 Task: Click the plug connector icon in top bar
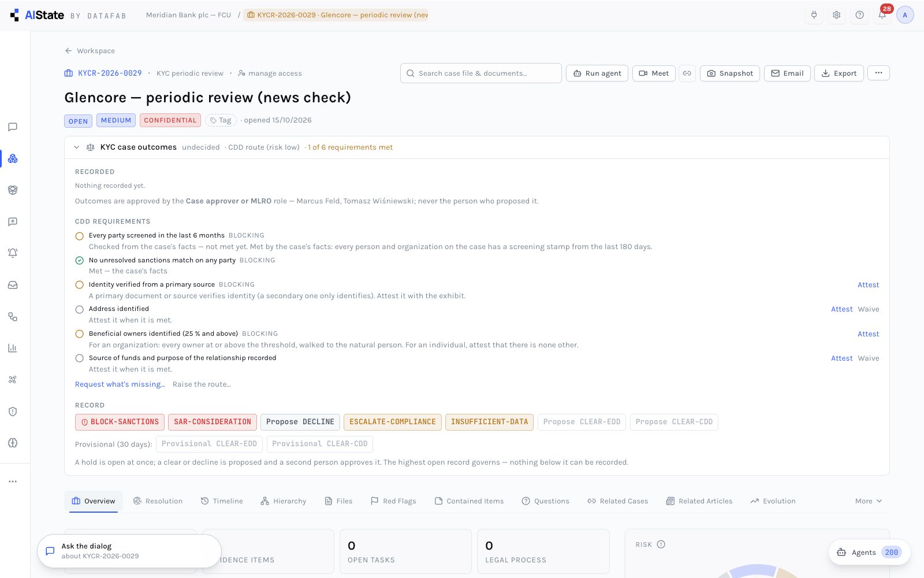[814, 15]
